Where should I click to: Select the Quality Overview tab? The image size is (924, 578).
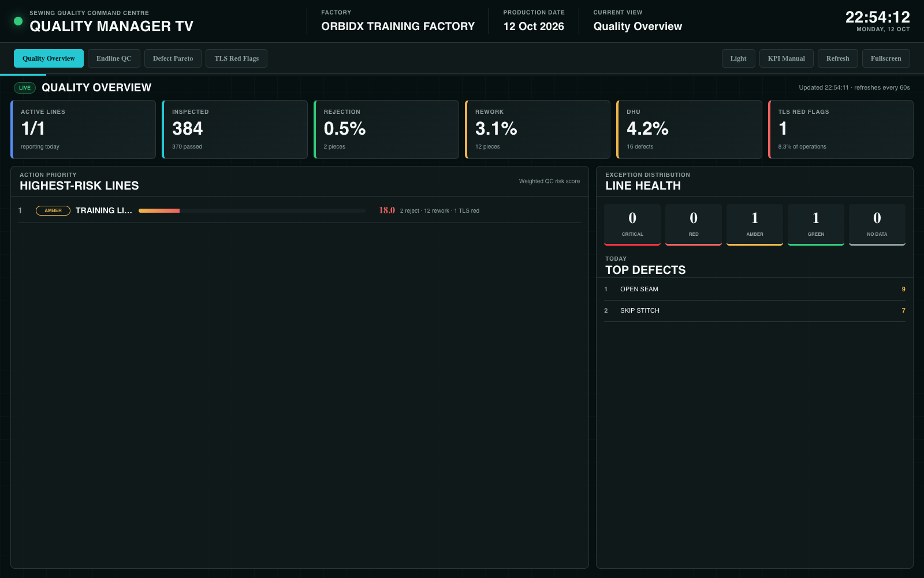49,58
